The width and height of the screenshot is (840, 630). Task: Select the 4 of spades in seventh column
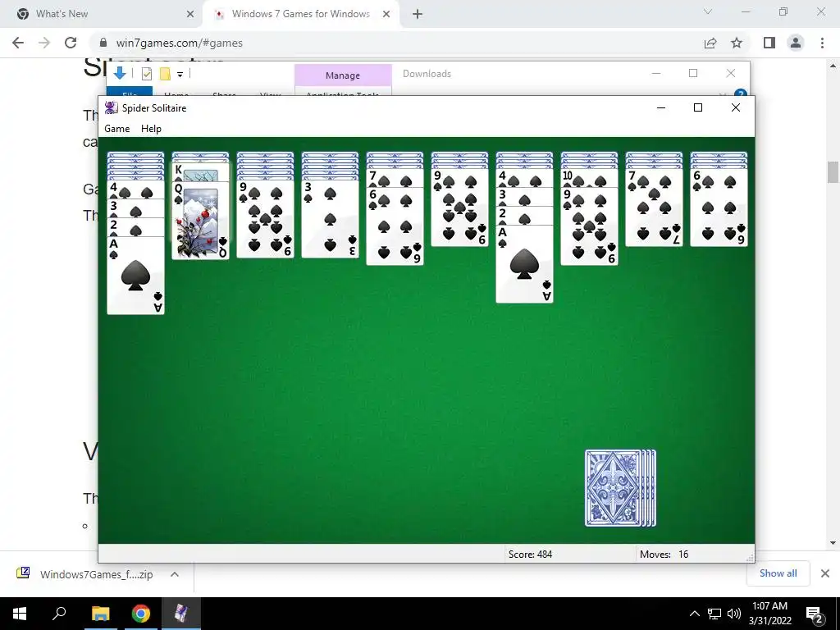pos(524,178)
